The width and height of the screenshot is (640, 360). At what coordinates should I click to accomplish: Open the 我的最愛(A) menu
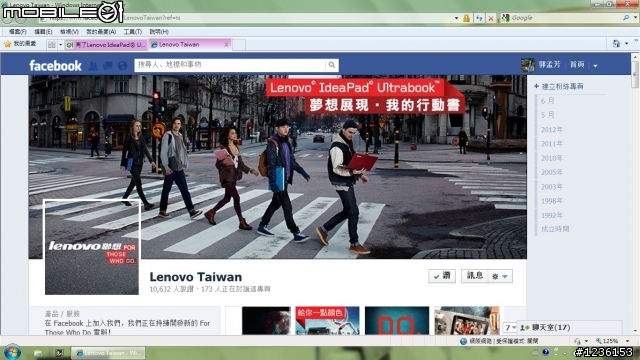click(x=101, y=31)
